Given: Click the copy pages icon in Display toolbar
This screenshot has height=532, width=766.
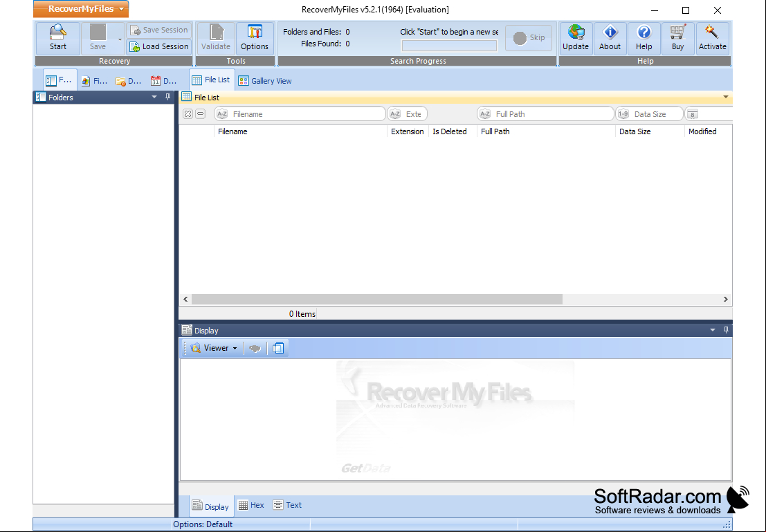Looking at the screenshot, I should click(x=278, y=348).
